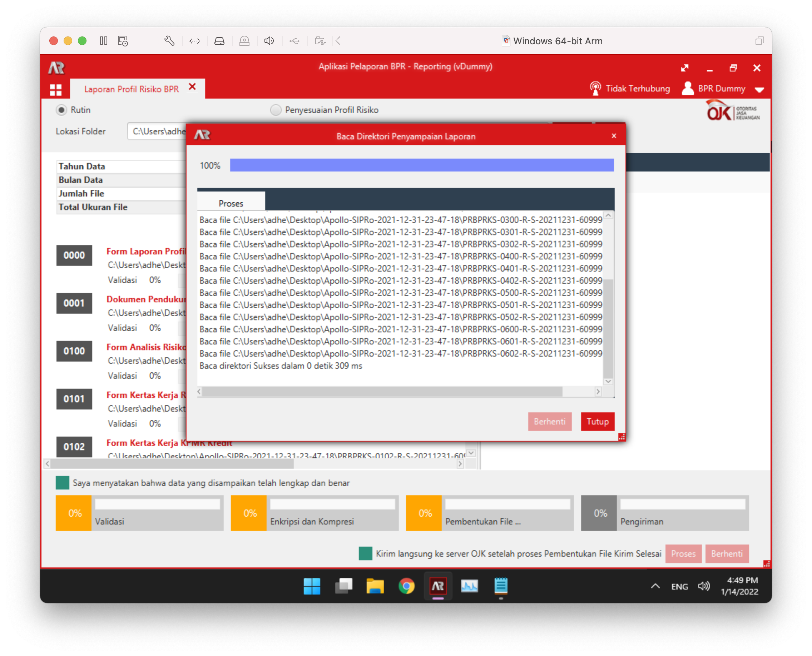Close the Laporan Profil Risiko BPR tab
This screenshot has height=656, width=812.
192,87
